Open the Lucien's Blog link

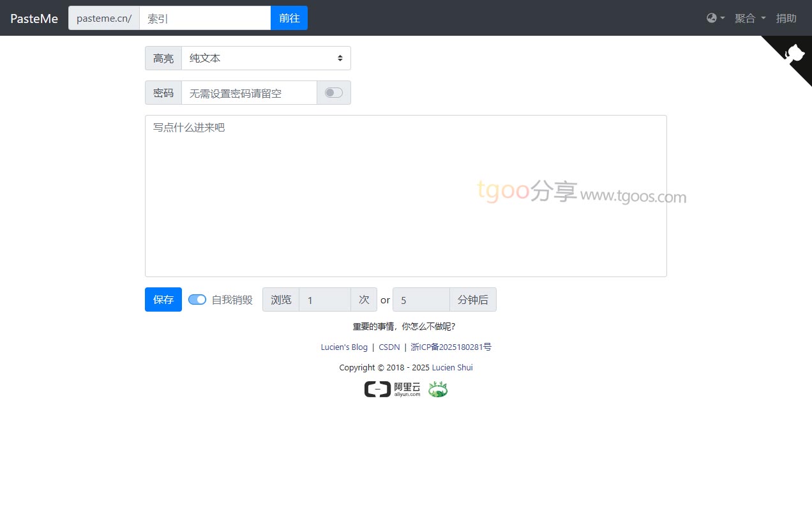point(344,347)
